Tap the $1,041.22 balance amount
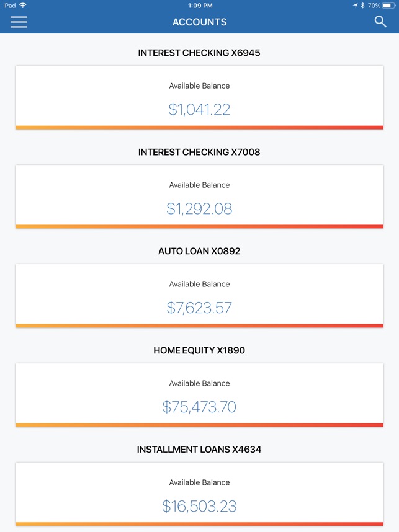This screenshot has width=399, height=532. [199, 110]
